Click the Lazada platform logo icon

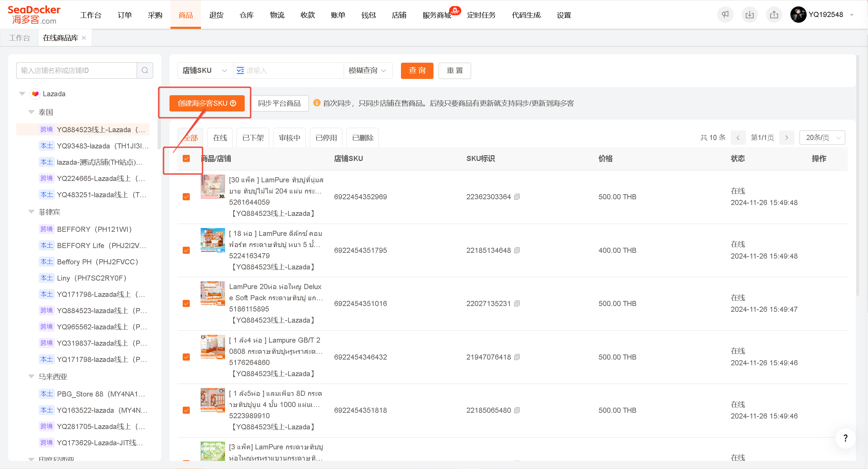pyautogui.click(x=35, y=94)
